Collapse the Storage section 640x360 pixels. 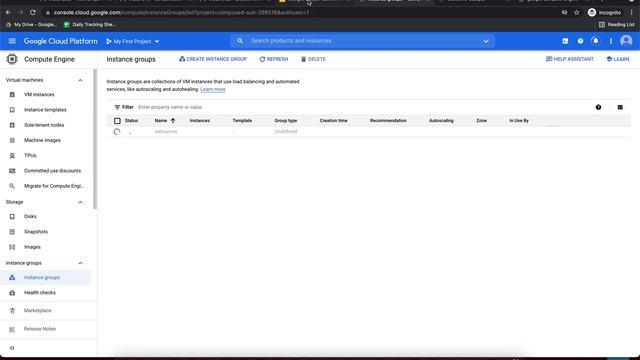[x=80, y=202]
